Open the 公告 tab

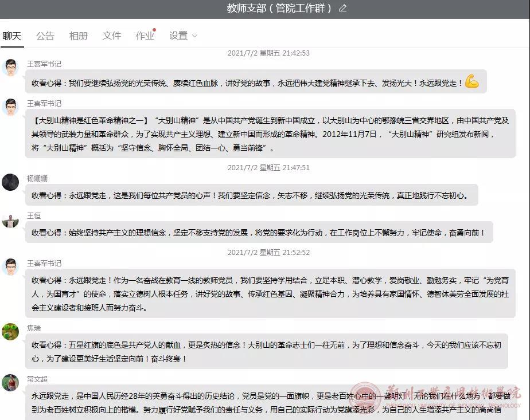pos(45,36)
